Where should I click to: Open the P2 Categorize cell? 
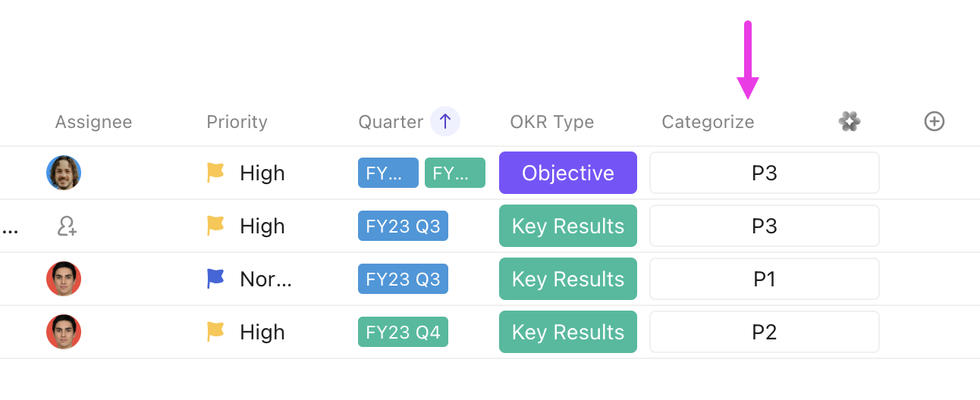point(764,332)
